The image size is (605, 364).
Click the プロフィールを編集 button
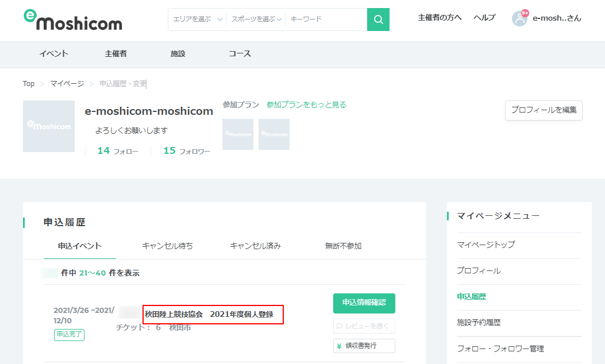coord(544,110)
